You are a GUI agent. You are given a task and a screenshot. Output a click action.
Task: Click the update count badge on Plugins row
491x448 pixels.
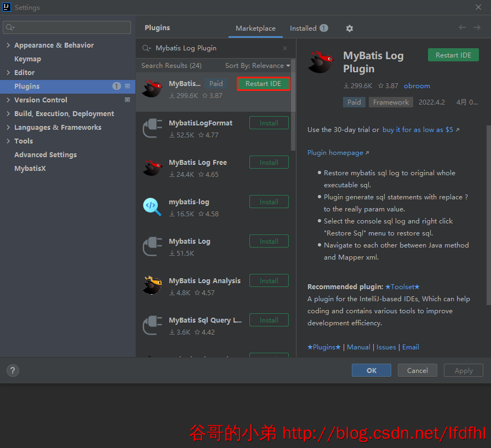[x=117, y=86]
